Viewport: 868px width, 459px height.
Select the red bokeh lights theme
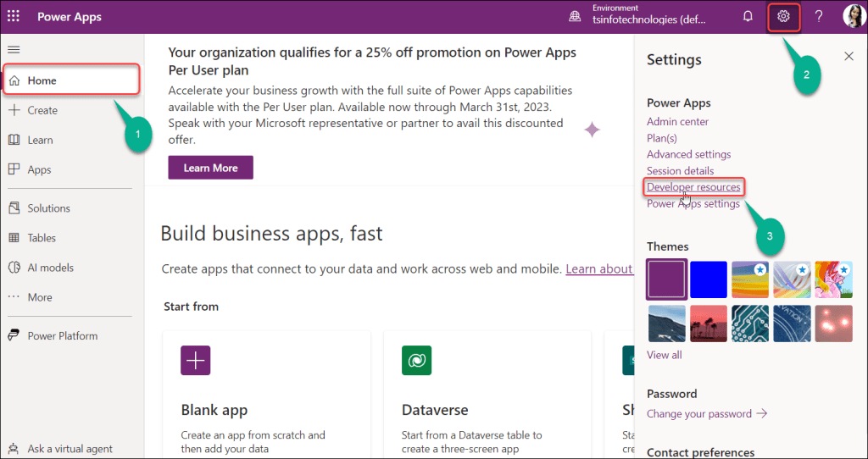pyautogui.click(x=834, y=324)
